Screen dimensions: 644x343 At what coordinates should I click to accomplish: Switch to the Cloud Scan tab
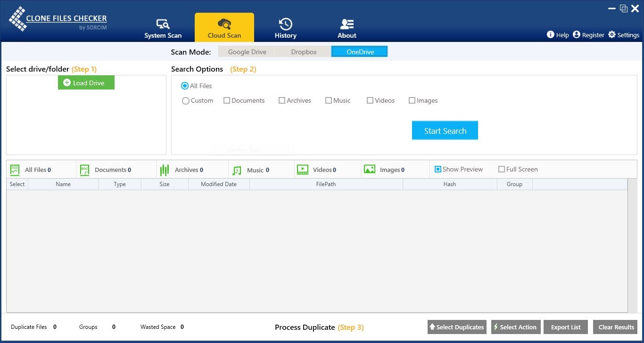(224, 28)
